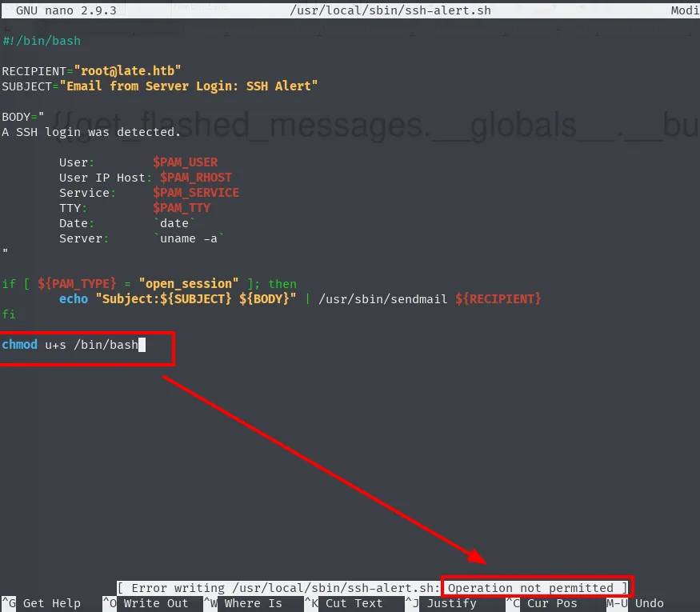This screenshot has width=700, height=612.
Task: Select the ^J Justify shortcut
Action: pyautogui.click(x=442, y=603)
